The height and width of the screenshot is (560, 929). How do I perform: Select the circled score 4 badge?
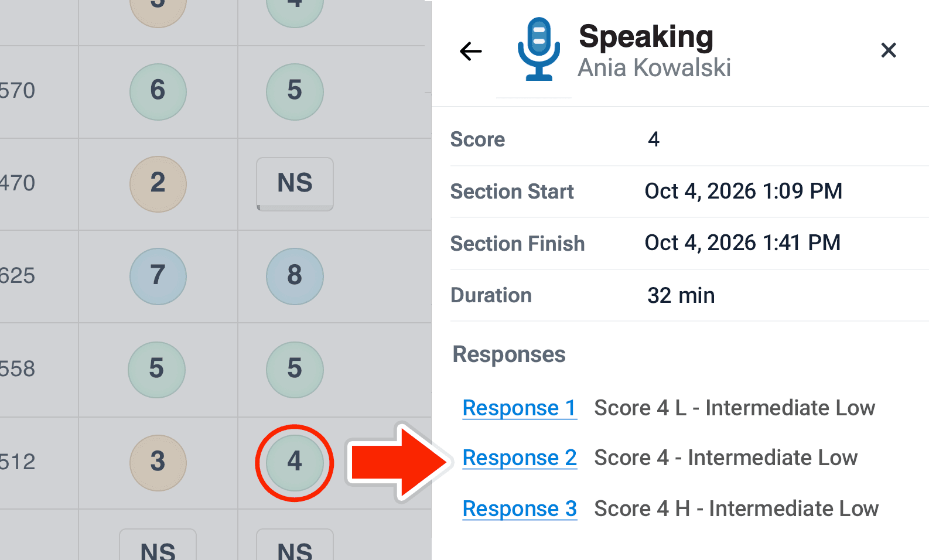pyautogui.click(x=295, y=462)
